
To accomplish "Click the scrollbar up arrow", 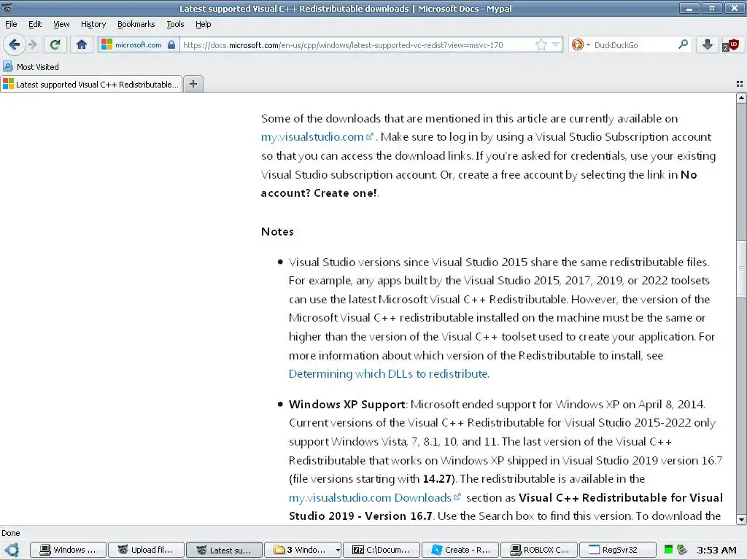I will coord(741,98).
